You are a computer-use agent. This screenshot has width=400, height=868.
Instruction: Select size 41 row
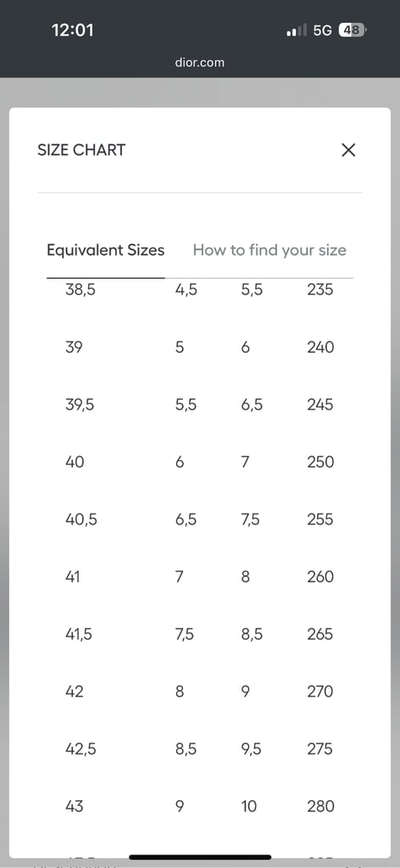coord(200,576)
